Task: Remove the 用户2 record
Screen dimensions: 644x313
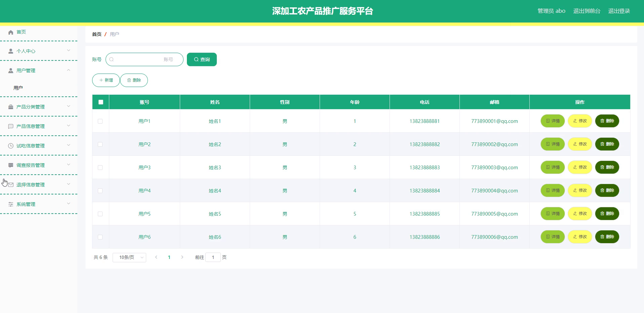Action: (x=607, y=144)
